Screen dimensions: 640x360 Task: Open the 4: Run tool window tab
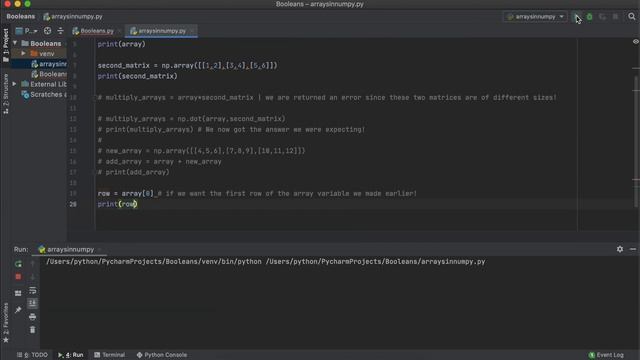click(x=71, y=355)
